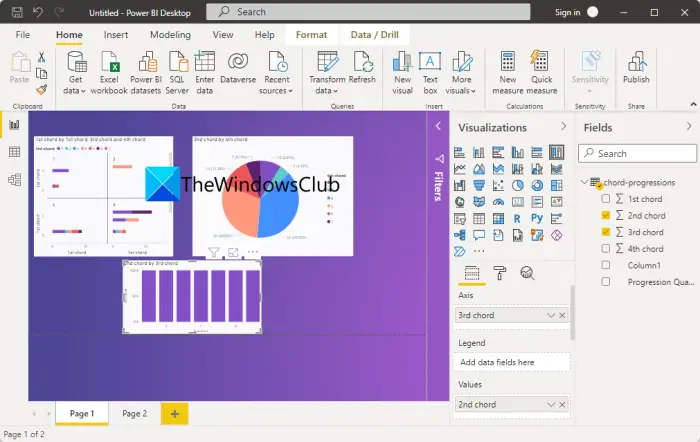This screenshot has width=700, height=442.
Task: Tick the Progression Qua... field checkbox
Action: [x=606, y=281]
